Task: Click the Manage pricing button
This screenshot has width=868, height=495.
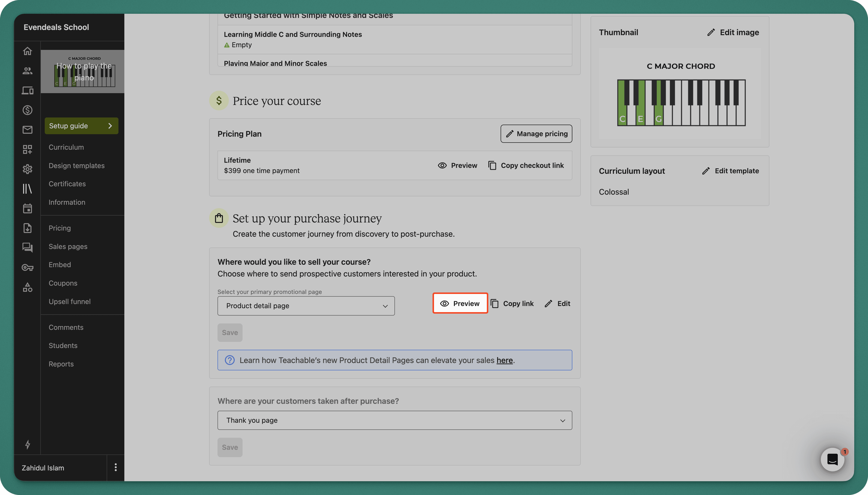Action: click(x=535, y=134)
